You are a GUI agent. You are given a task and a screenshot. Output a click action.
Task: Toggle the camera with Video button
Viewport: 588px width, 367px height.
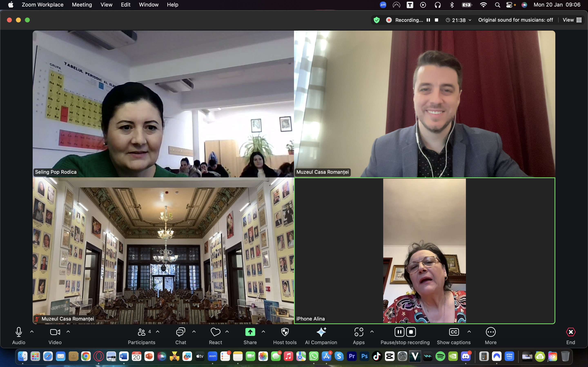pyautogui.click(x=55, y=332)
